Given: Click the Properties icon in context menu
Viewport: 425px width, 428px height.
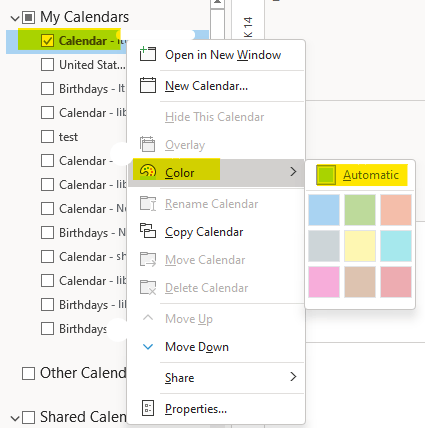Looking at the screenshot, I should (148, 408).
